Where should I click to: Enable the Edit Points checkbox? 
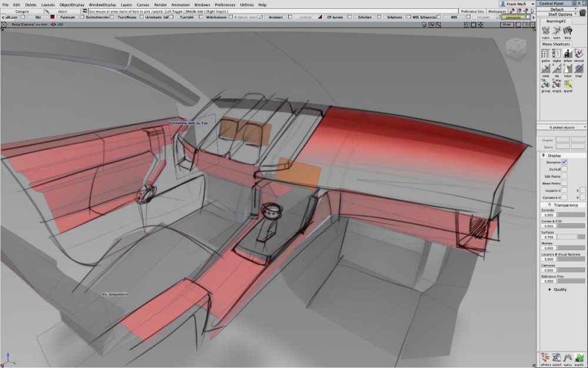[x=565, y=177]
